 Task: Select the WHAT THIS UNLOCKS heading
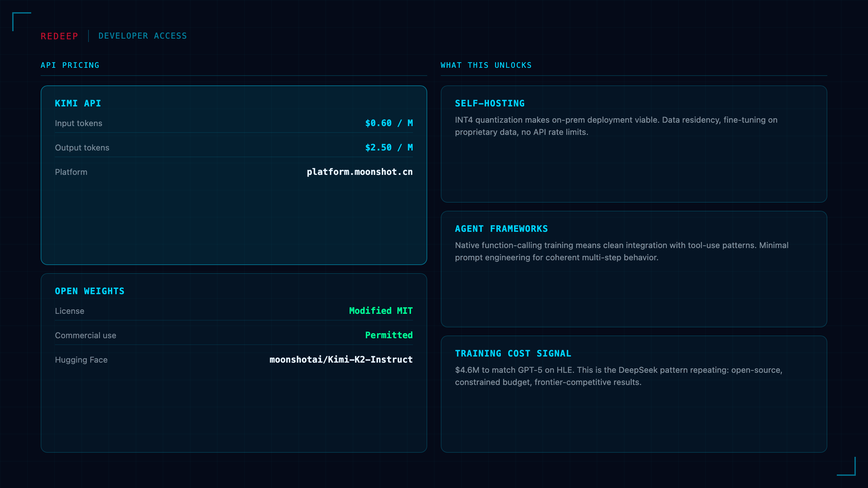[486, 65]
